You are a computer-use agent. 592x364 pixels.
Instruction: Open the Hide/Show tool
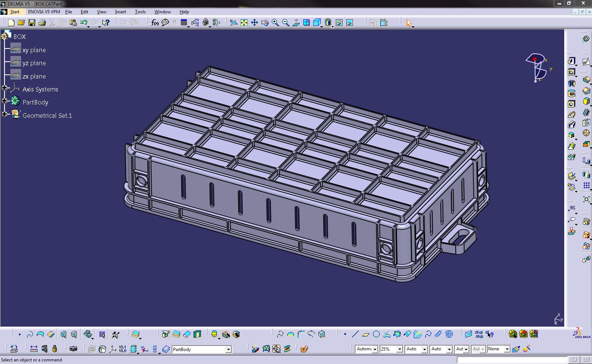339,23
